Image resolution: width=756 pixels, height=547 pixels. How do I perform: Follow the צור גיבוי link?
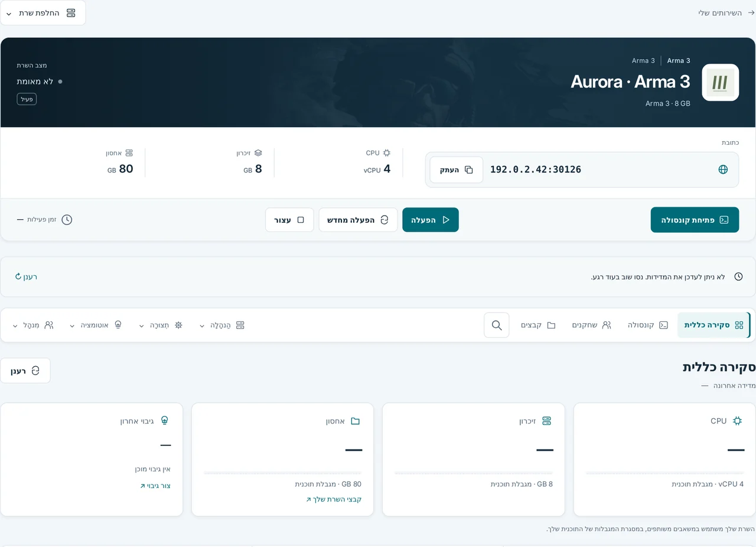[155, 486]
